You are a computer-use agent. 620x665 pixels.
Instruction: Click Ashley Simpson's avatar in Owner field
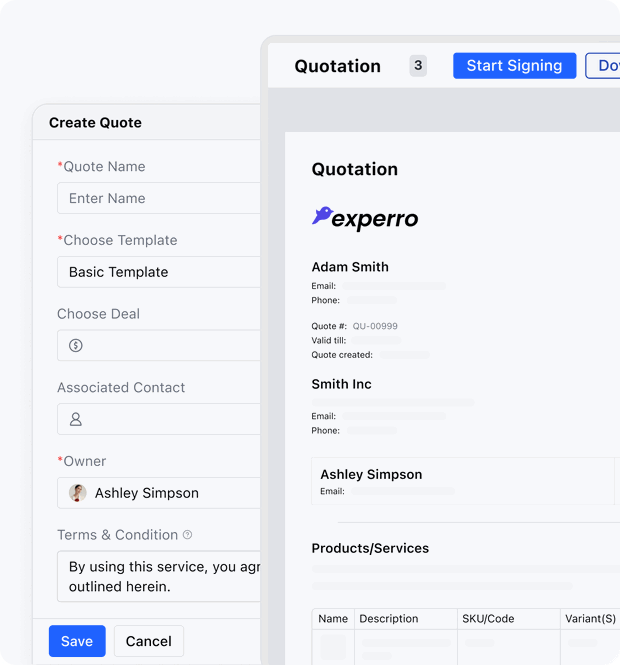78,493
